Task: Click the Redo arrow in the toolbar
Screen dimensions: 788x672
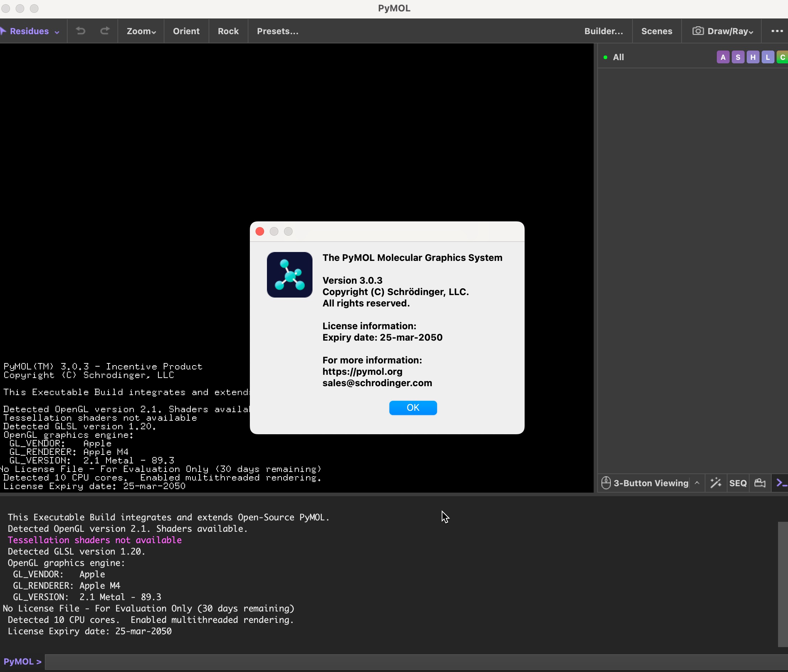Action: point(105,31)
